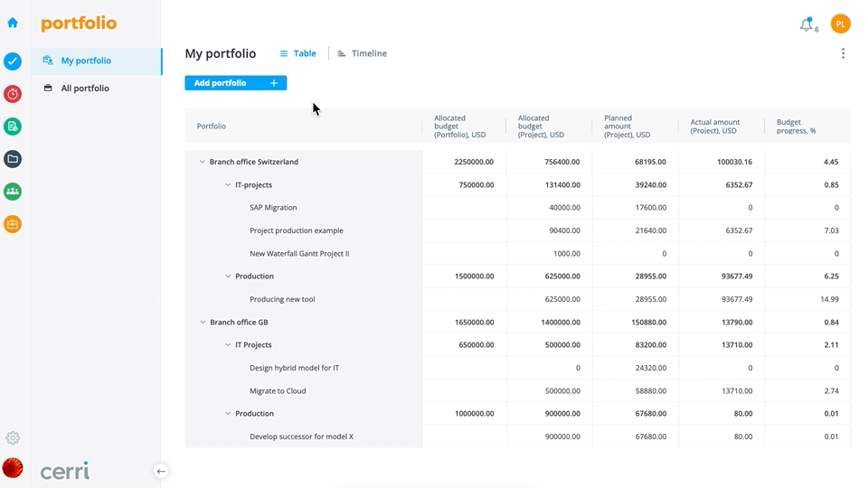
Task: Open the notifications bell
Action: coord(807,25)
